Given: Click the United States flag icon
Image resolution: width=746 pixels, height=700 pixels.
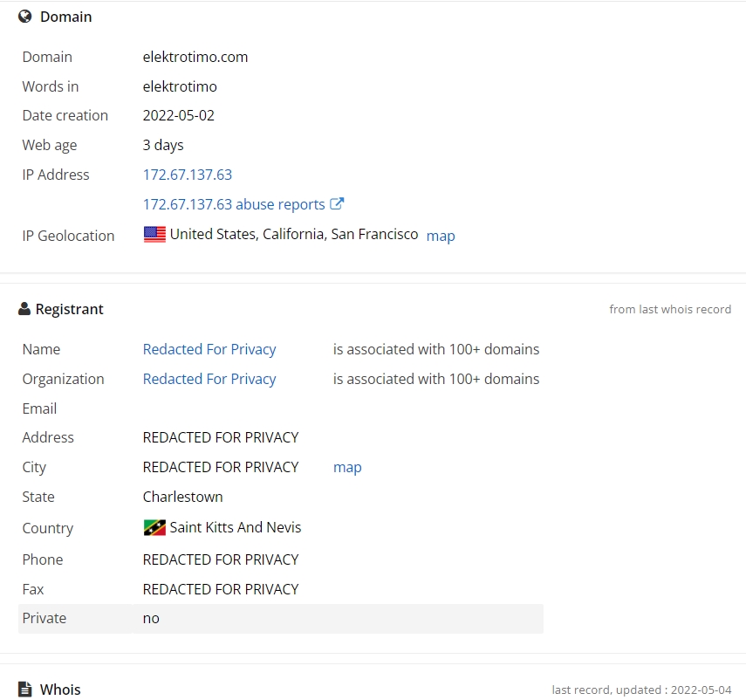Looking at the screenshot, I should pos(154,234).
